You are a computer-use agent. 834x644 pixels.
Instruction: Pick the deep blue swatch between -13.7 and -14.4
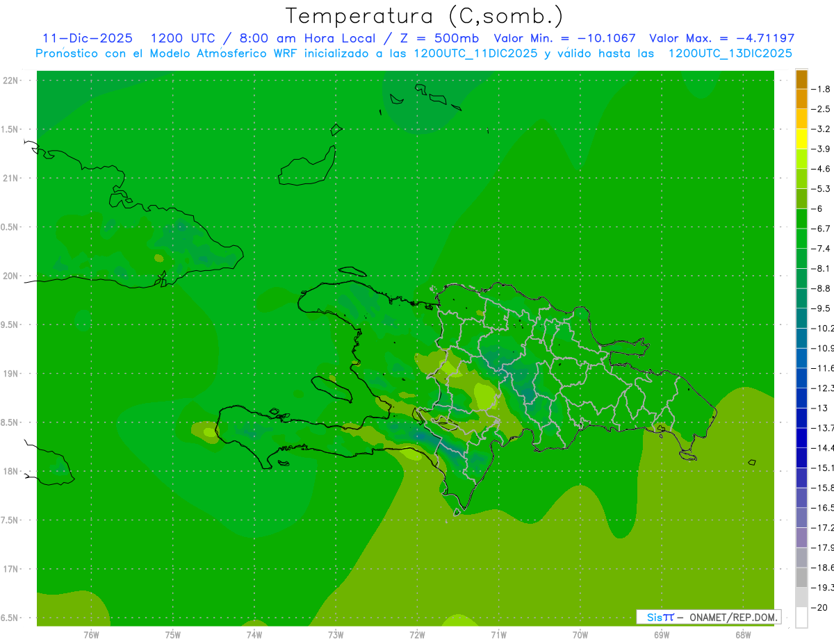(x=801, y=438)
